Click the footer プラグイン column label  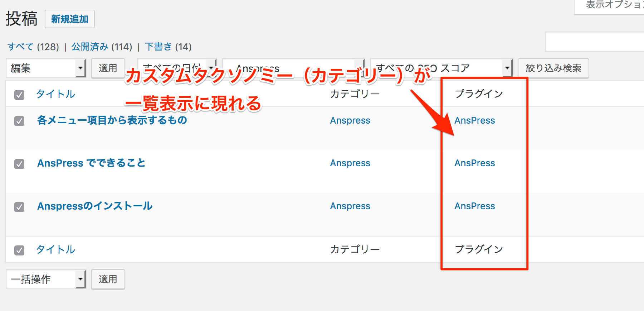coord(479,249)
